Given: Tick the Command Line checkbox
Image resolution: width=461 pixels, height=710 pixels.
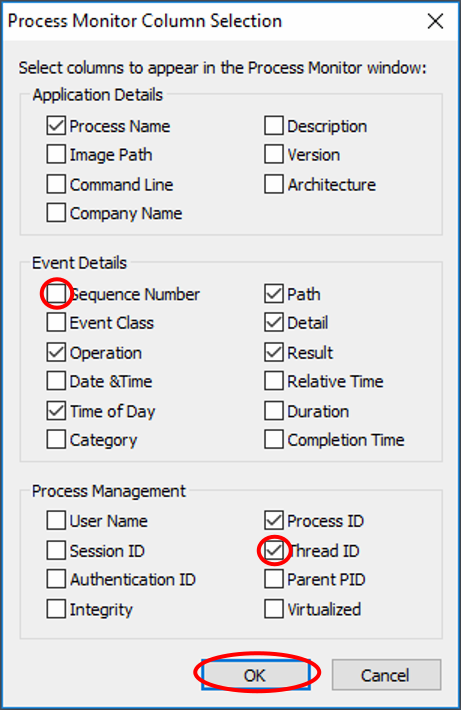Looking at the screenshot, I should coord(56,184).
